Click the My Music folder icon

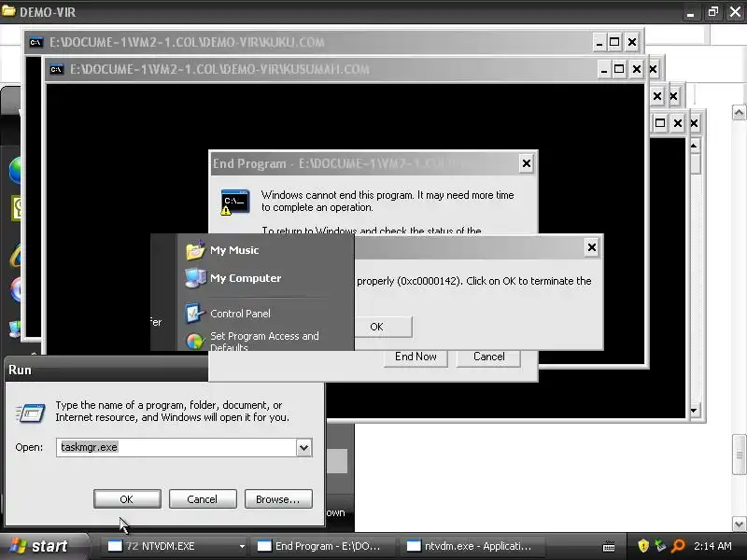[195, 250]
